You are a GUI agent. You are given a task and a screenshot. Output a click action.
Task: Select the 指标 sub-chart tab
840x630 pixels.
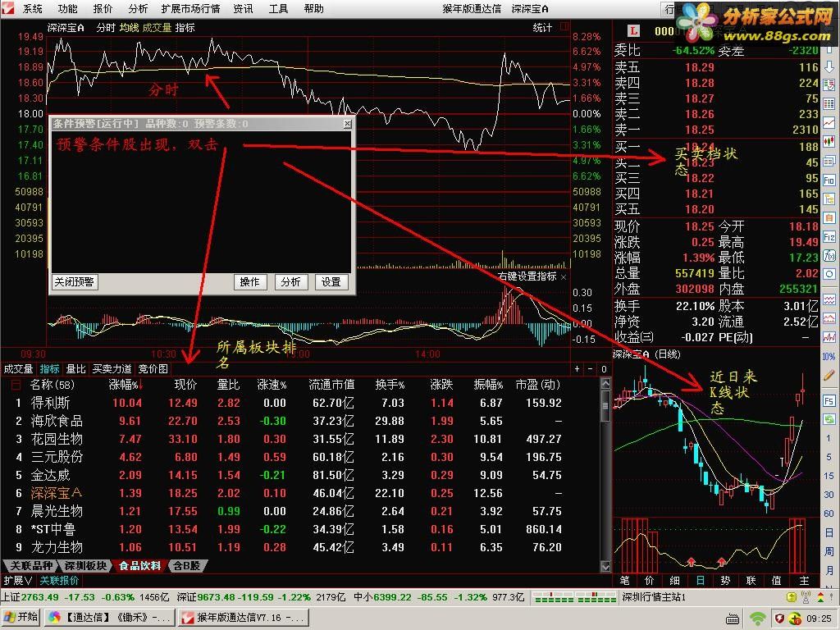tap(50, 368)
